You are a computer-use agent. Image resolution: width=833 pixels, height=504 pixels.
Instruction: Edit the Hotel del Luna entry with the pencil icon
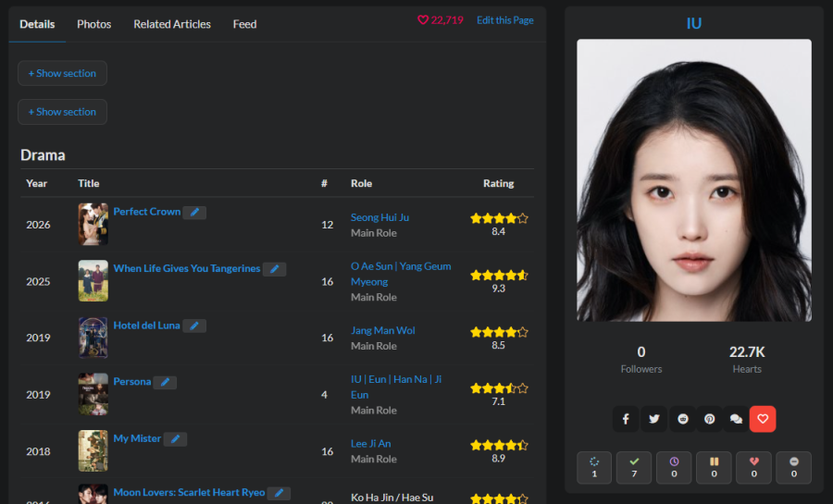pyautogui.click(x=194, y=326)
